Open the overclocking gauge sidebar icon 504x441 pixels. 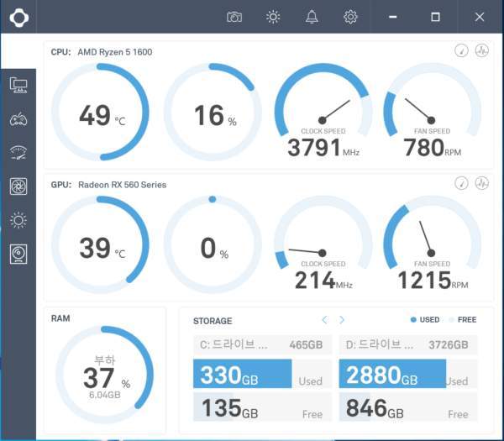(x=18, y=153)
